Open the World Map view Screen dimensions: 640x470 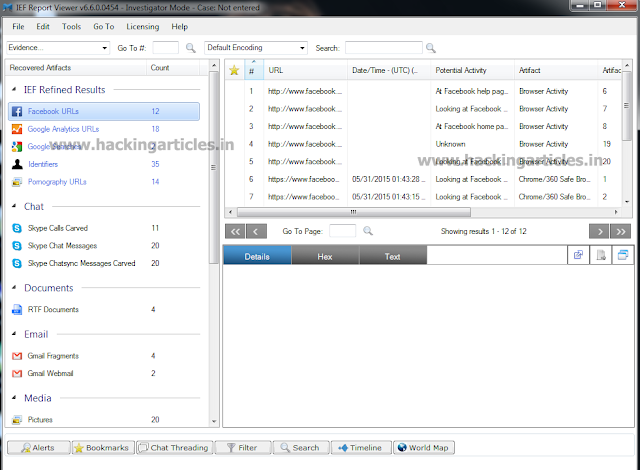tap(424, 448)
